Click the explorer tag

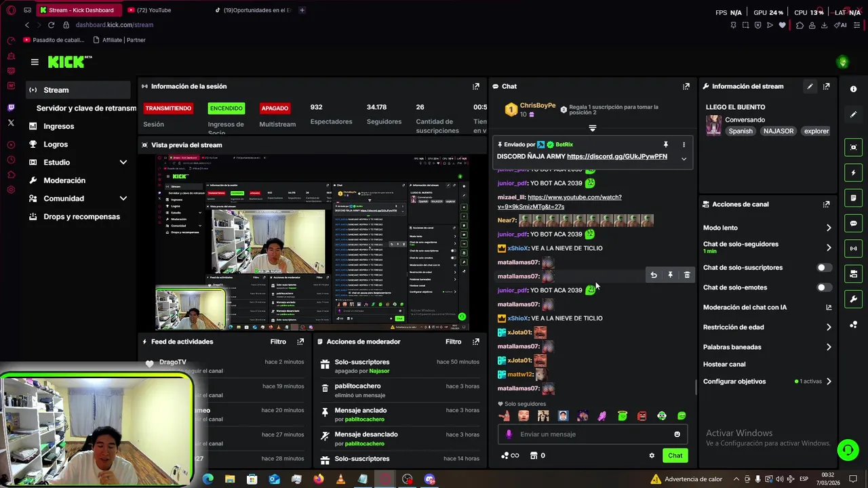(x=816, y=131)
